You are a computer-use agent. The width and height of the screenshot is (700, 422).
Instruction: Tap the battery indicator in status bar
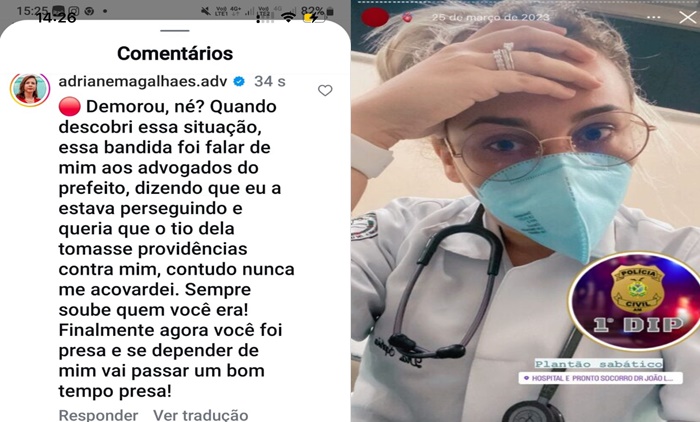point(315,17)
